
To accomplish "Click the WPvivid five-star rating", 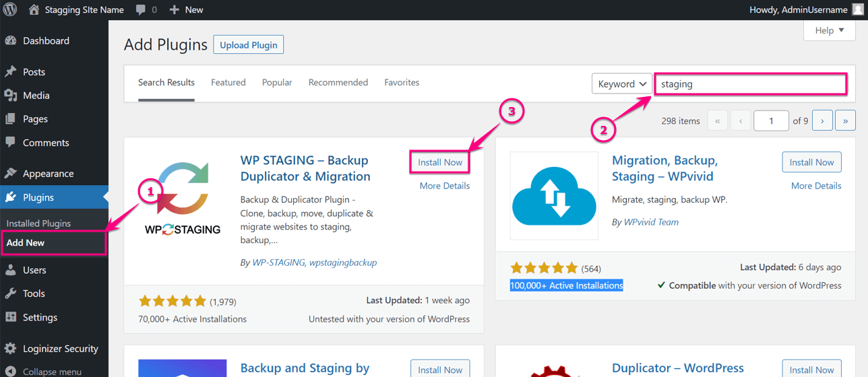I will coord(544,267).
